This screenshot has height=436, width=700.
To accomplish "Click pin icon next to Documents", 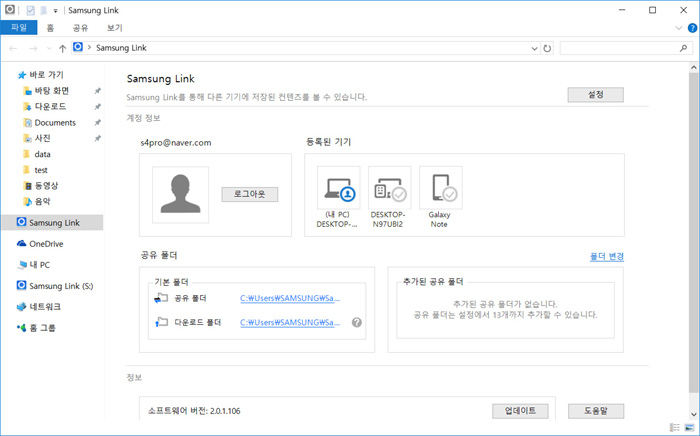I will [97, 122].
